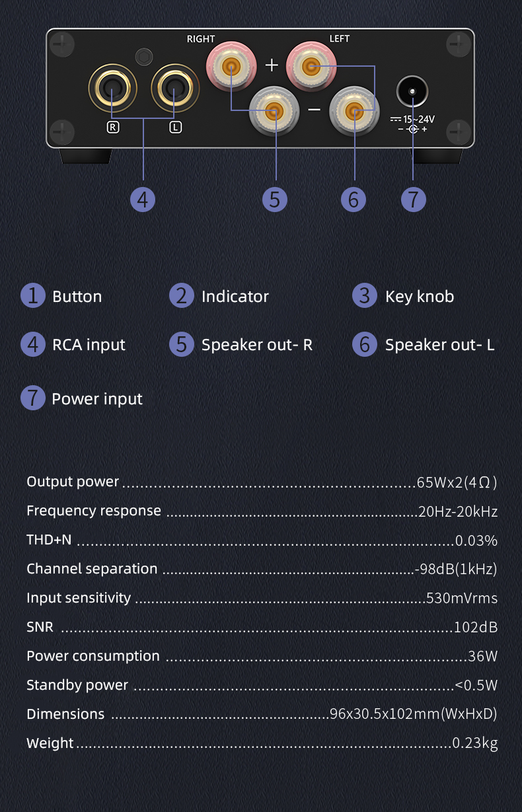Viewport: 522px width, 812px height.
Task: Click the "Speaker out- R" legend label
Action: [x=256, y=345]
